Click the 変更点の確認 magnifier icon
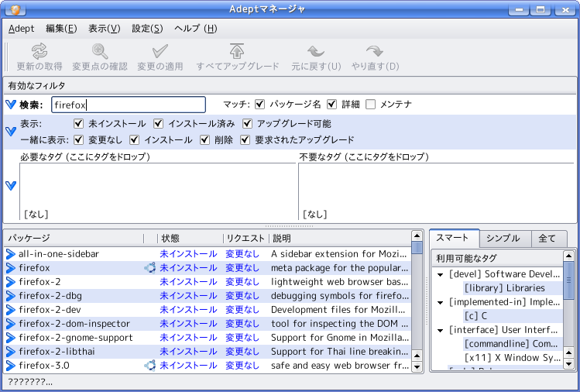This screenshot has width=580, height=392. pos(100,51)
